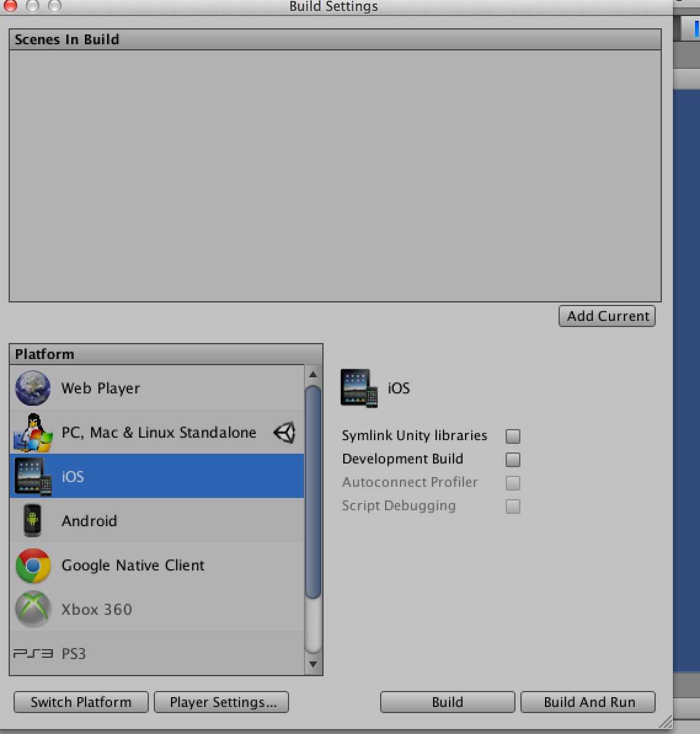The width and height of the screenshot is (700, 734).
Task: Close the Build Settings window
Action: [10, 6]
